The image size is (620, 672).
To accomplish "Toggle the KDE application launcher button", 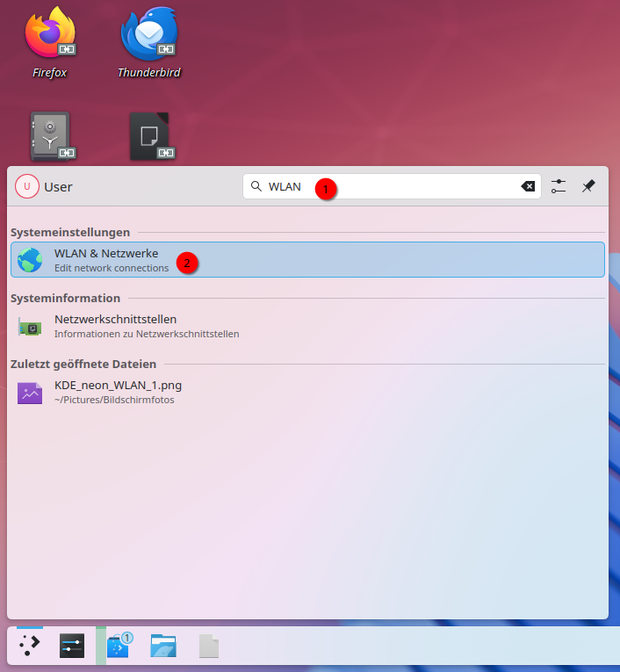I will tap(30, 647).
